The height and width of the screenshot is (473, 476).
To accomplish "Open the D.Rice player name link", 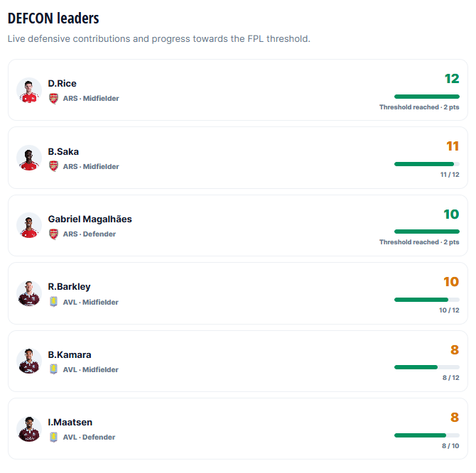I will [x=63, y=83].
